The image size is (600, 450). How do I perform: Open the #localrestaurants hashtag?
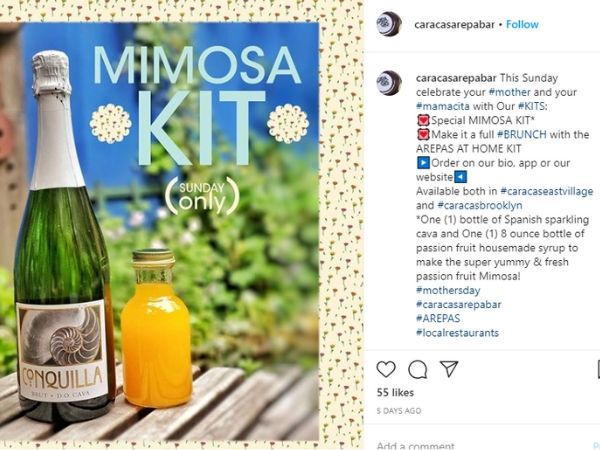[x=457, y=333]
